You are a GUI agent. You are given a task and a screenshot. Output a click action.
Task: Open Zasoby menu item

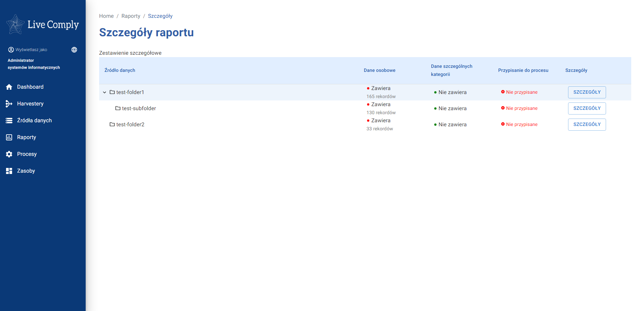(26, 171)
